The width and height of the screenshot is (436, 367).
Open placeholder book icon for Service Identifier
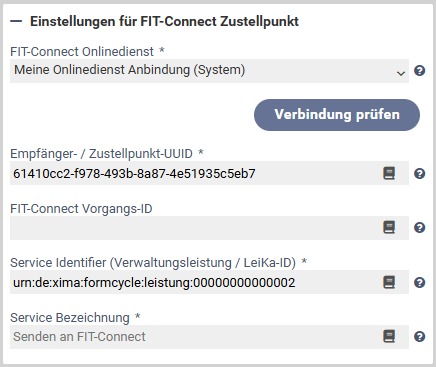pos(389,282)
